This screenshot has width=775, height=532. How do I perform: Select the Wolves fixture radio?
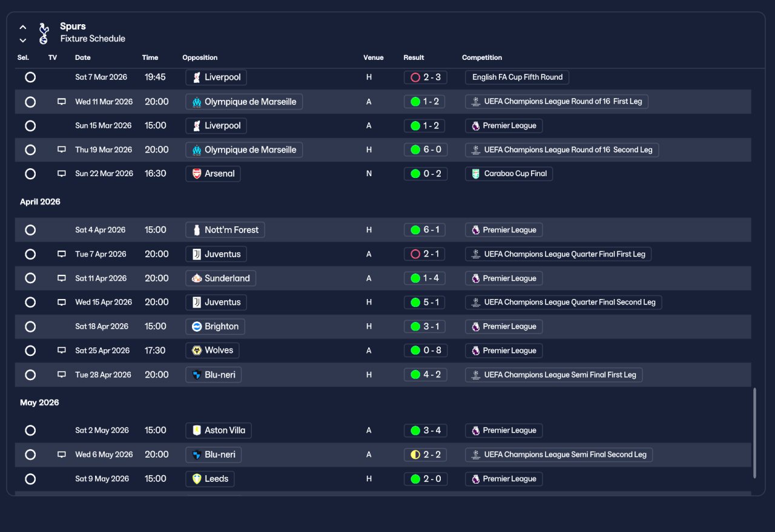(30, 350)
